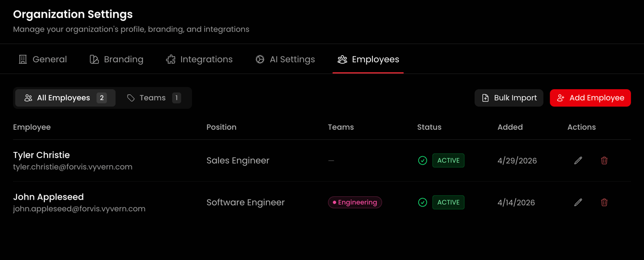Open email john.appleseed@forvis.vyvern.com
644x260 pixels.
[x=79, y=209]
